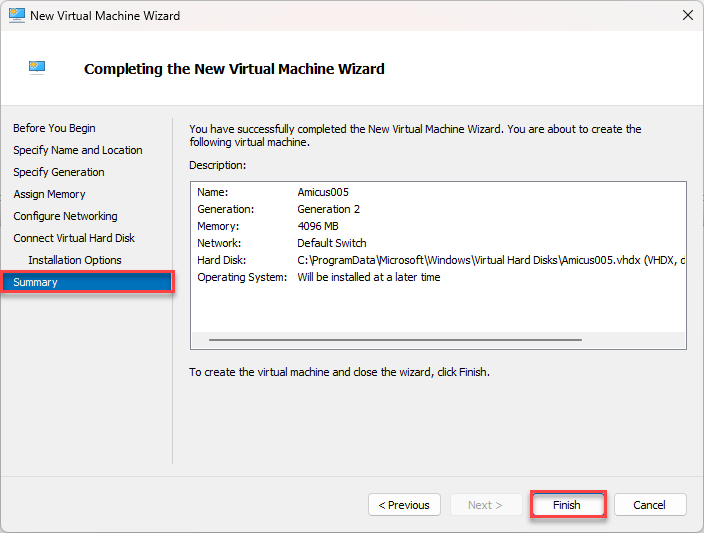Select the name value Amicus005
This screenshot has width=704, height=533.
pos(323,192)
